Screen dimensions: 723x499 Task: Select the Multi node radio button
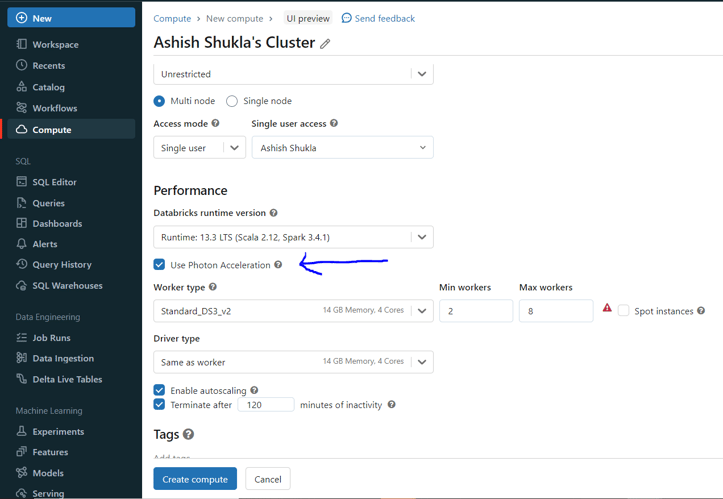pos(159,101)
